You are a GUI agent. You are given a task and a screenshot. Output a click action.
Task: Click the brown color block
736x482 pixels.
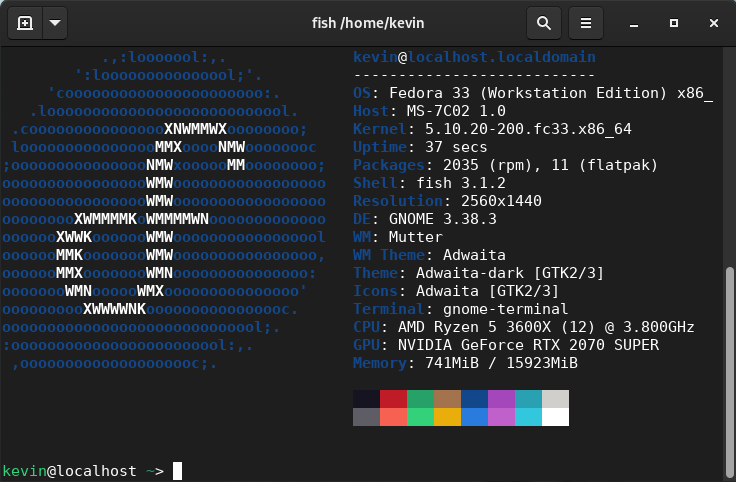coord(447,399)
